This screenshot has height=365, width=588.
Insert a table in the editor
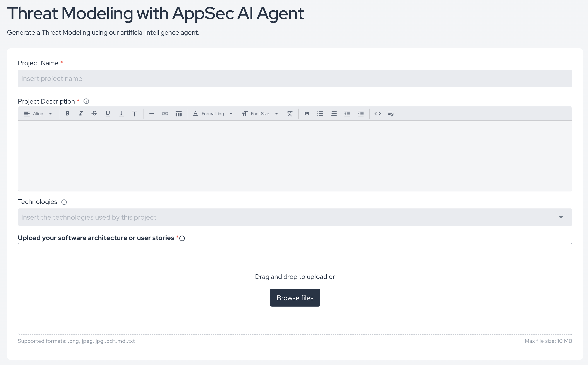[x=178, y=113]
